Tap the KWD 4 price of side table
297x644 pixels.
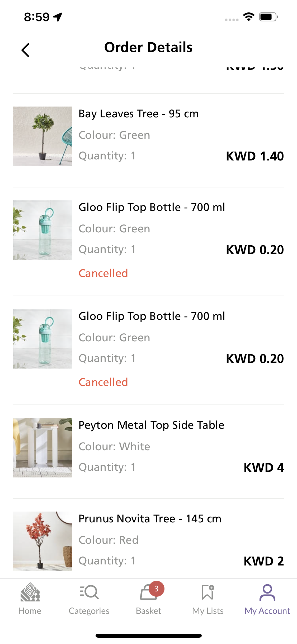263,467
